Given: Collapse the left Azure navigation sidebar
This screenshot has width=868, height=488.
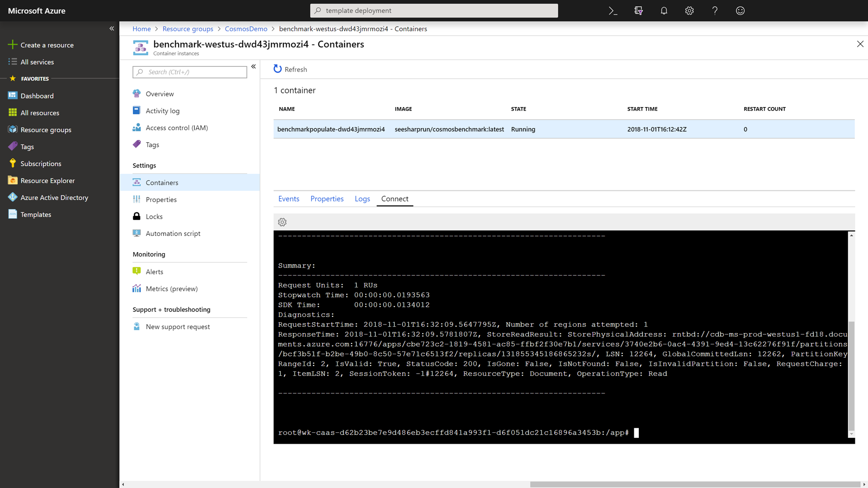Looking at the screenshot, I should point(112,28).
